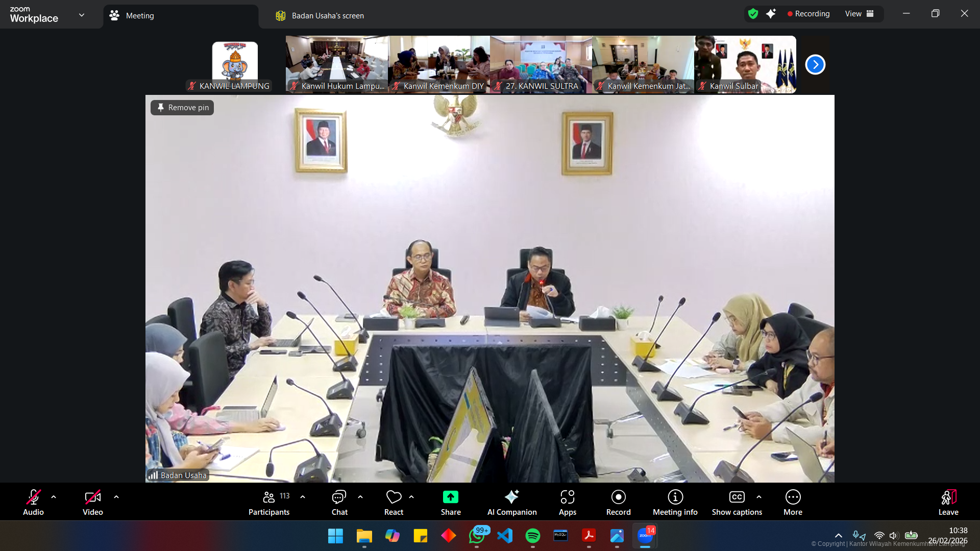Expand audio options arrow next to Audio
Image resolution: width=980 pixels, height=551 pixels.
(54, 497)
